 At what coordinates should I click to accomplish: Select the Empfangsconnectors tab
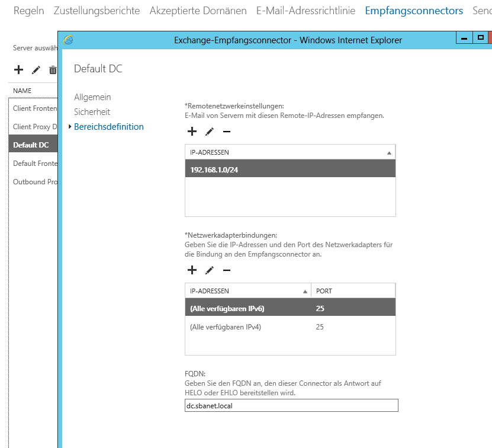[414, 11]
